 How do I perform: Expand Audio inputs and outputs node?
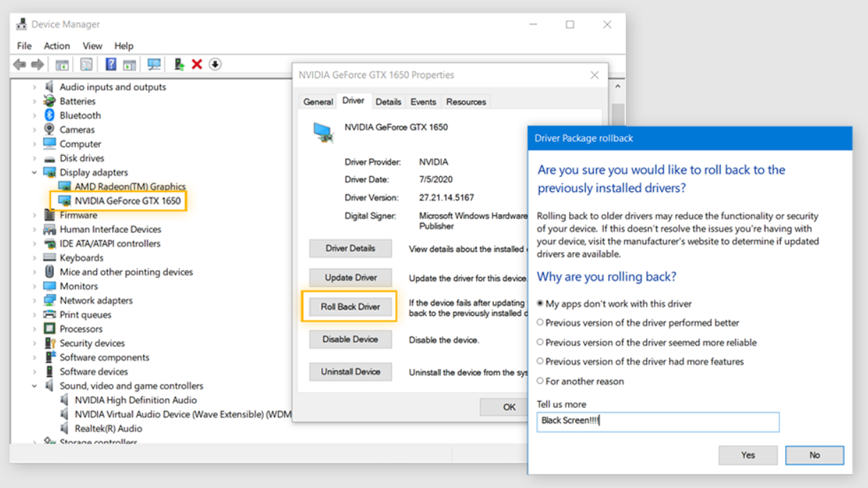pyautogui.click(x=34, y=86)
